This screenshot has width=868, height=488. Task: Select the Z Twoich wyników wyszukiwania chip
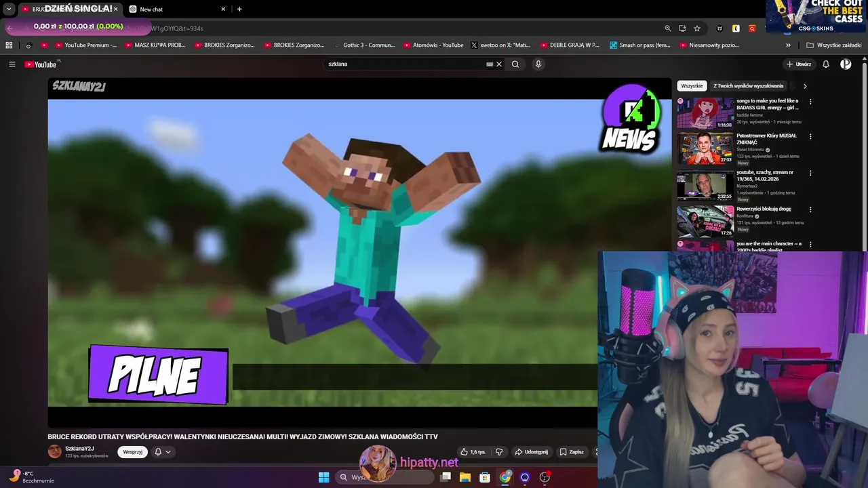pyautogui.click(x=748, y=86)
